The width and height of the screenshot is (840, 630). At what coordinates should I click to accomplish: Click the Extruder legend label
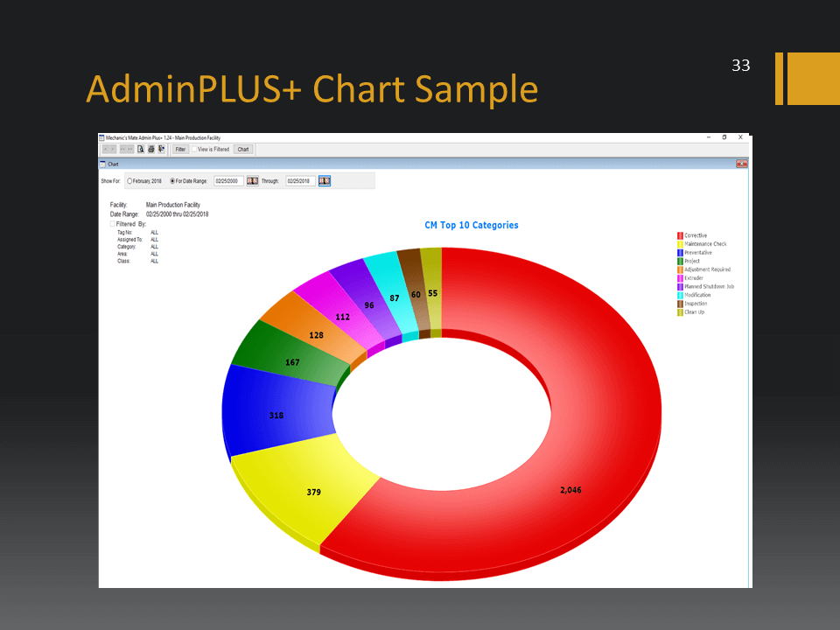[694, 278]
